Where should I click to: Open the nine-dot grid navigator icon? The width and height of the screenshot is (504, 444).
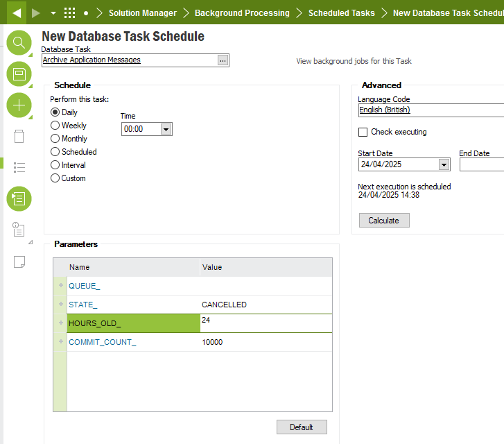tap(69, 13)
